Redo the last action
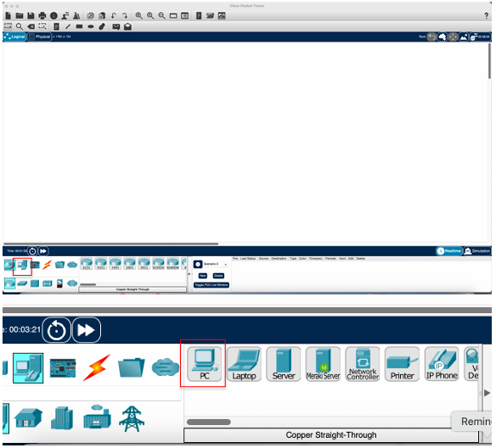 point(125,15)
